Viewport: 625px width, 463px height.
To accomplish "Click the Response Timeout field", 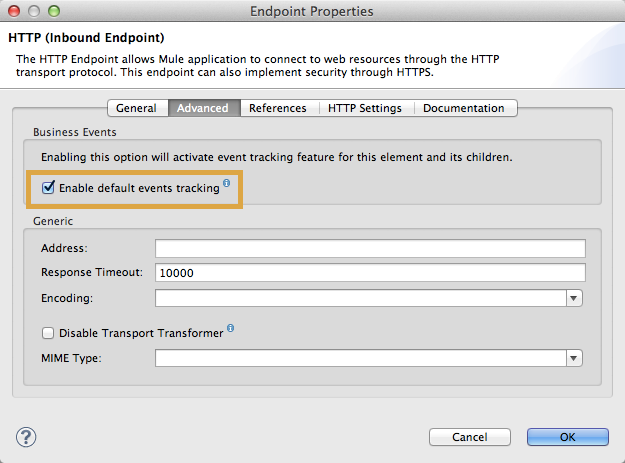I will (369, 273).
